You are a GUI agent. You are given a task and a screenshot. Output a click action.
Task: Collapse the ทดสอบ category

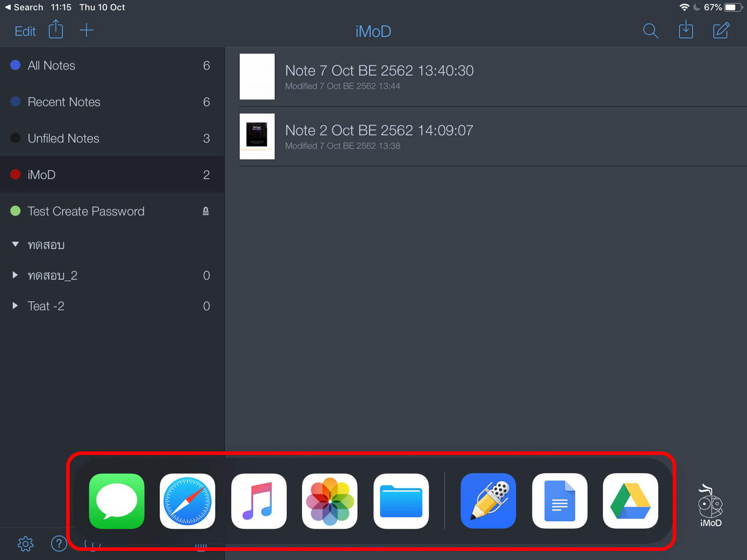pos(15,244)
